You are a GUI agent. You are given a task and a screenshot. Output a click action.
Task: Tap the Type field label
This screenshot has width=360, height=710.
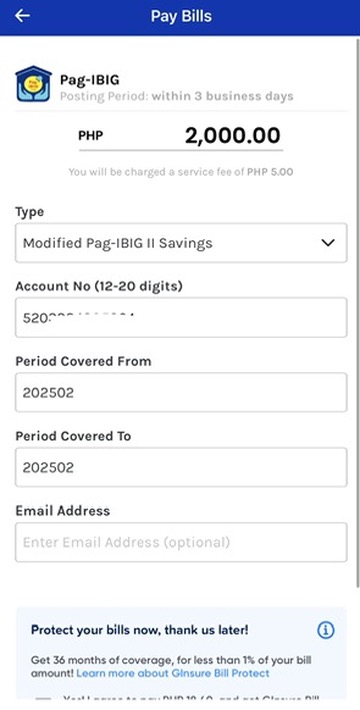click(30, 212)
